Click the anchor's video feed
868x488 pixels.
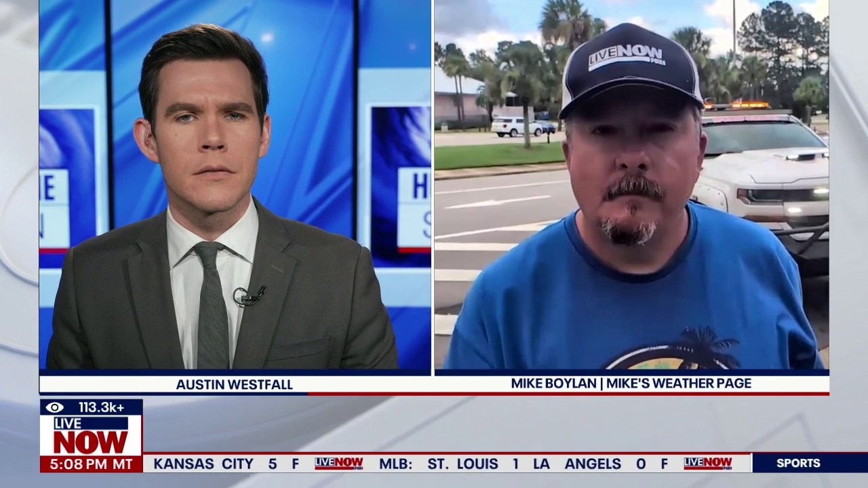(x=235, y=184)
